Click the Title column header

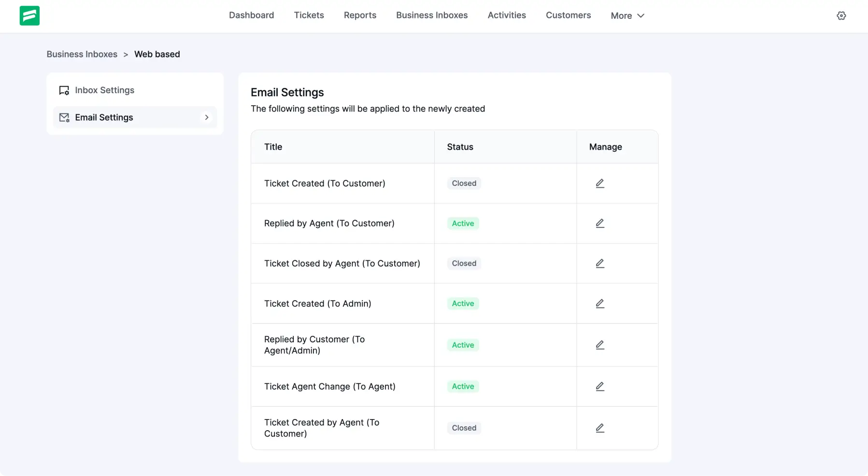273,147
